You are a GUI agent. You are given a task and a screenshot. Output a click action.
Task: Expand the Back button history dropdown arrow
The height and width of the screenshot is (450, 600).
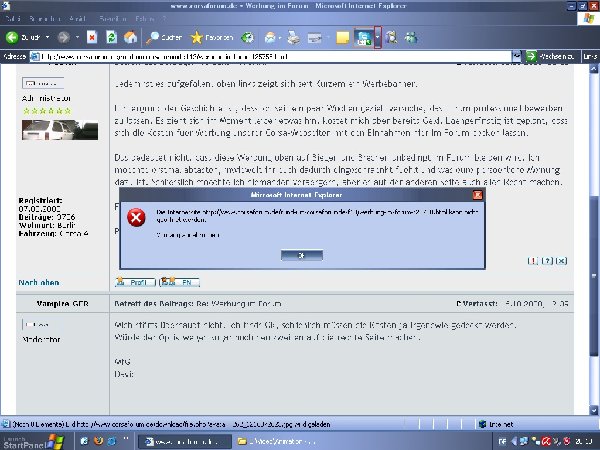[46, 37]
